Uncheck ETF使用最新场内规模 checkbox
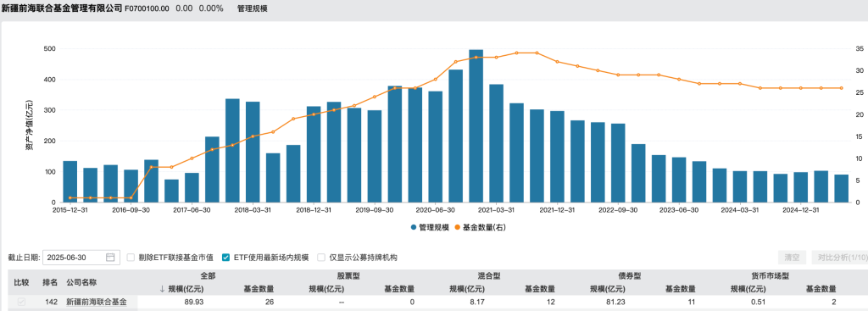 point(225,258)
